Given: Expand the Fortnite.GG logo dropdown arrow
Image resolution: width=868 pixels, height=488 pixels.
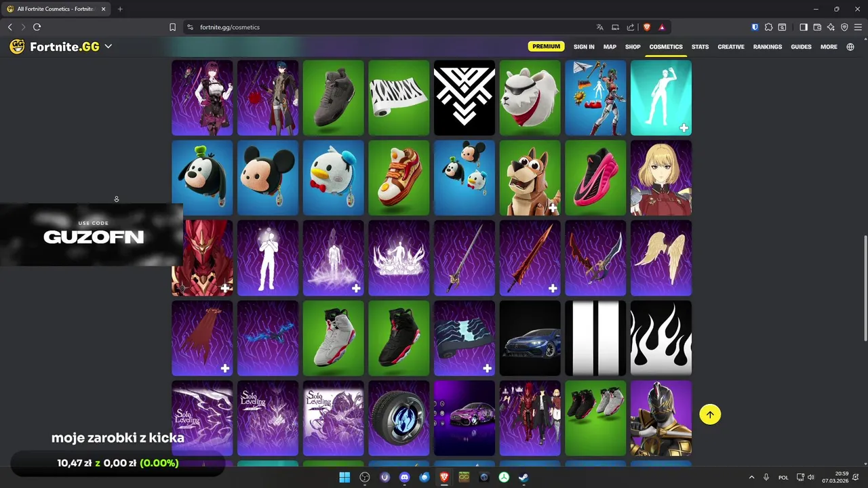Looking at the screenshot, I should (x=108, y=47).
